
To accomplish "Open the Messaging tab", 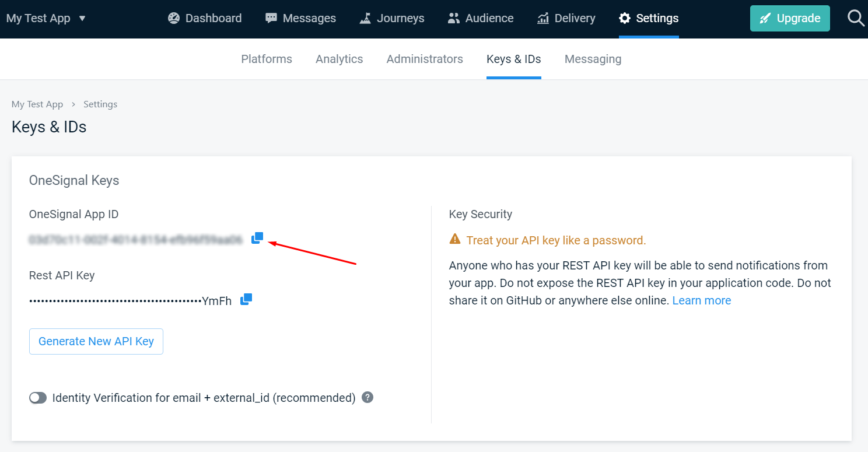I will pos(593,59).
